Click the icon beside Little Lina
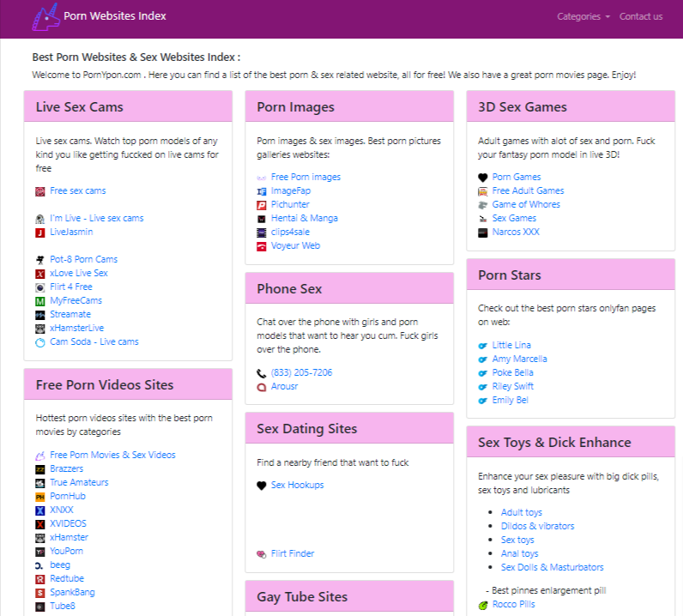683x616 pixels. (x=483, y=346)
